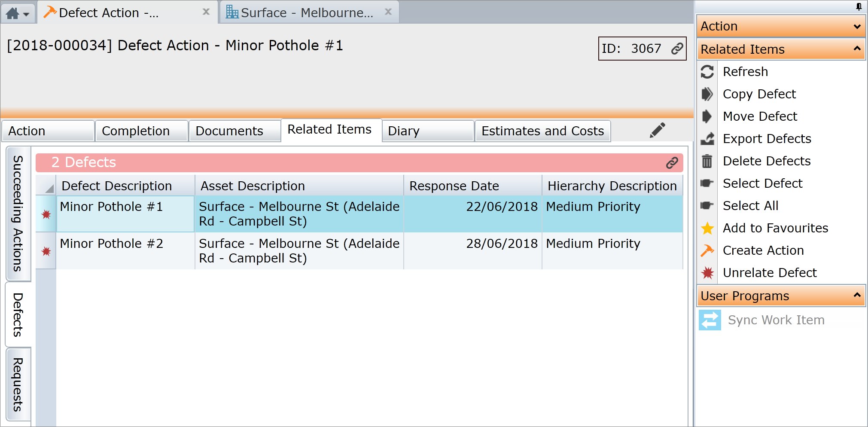
Task: Click the Move Defect arrow icon
Action: (x=707, y=116)
